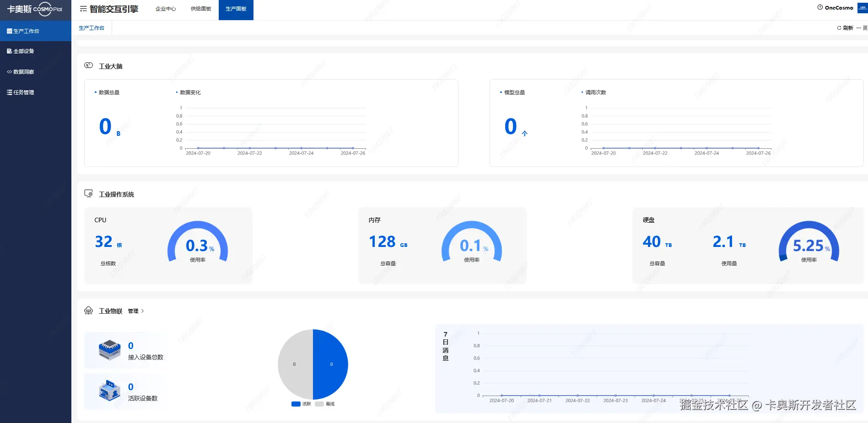Click the refresh icon labeled 刷新
This screenshot has height=423, width=868.
[x=839, y=28]
